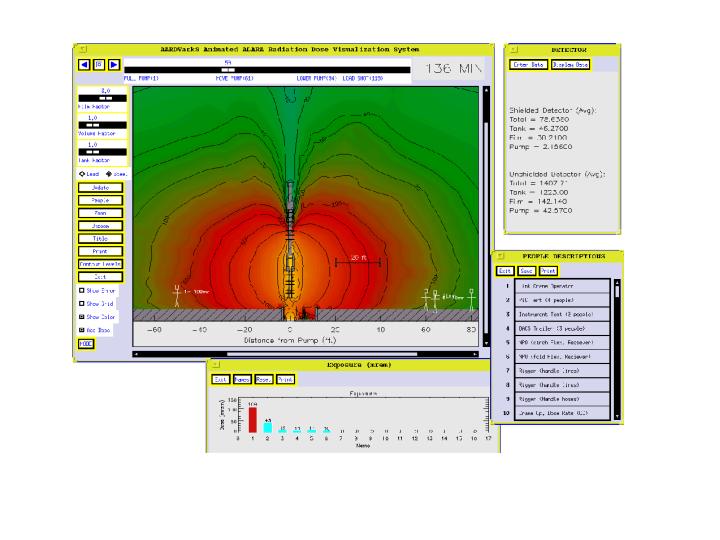Open the People button in left panel
720x540 pixels.
click(100, 200)
